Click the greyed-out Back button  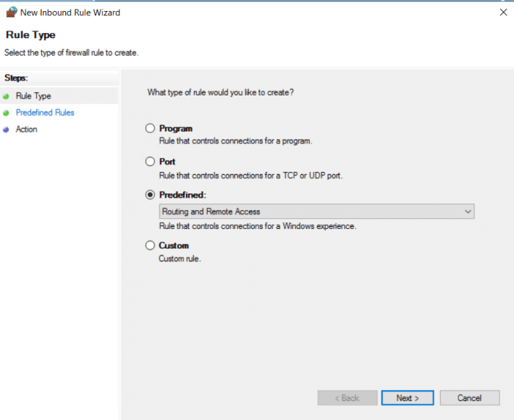click(x=347, y=398)
